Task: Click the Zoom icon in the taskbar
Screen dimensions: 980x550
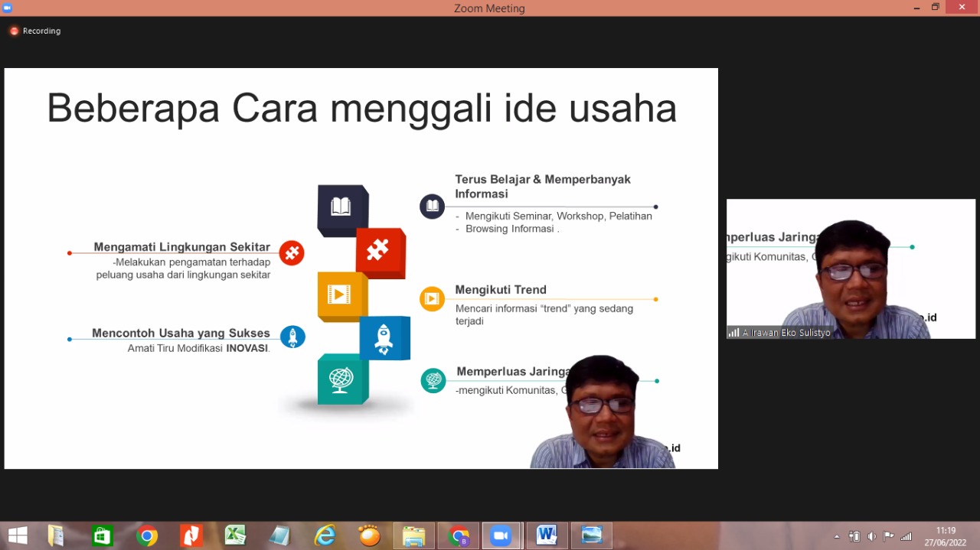Action: tap(501, 536)
